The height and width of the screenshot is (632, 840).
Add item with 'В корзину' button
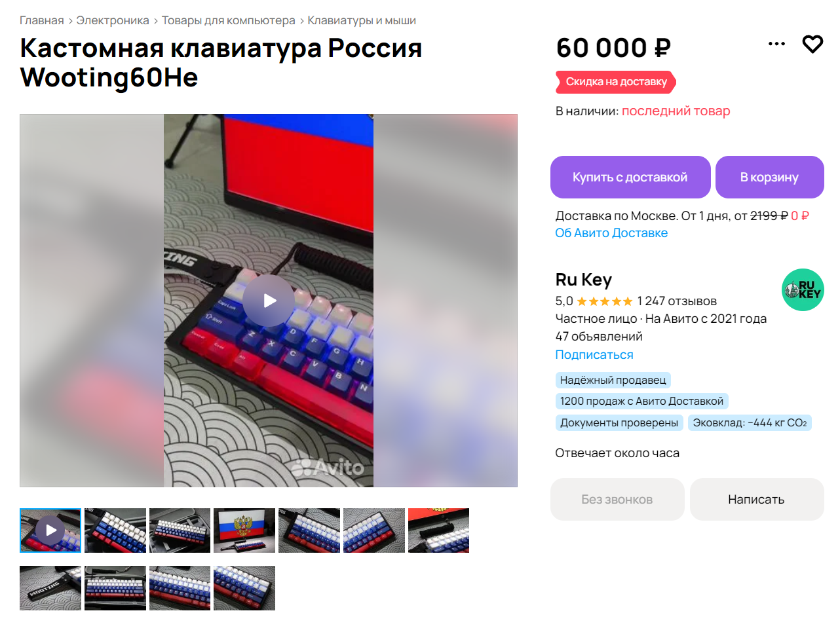770,177
